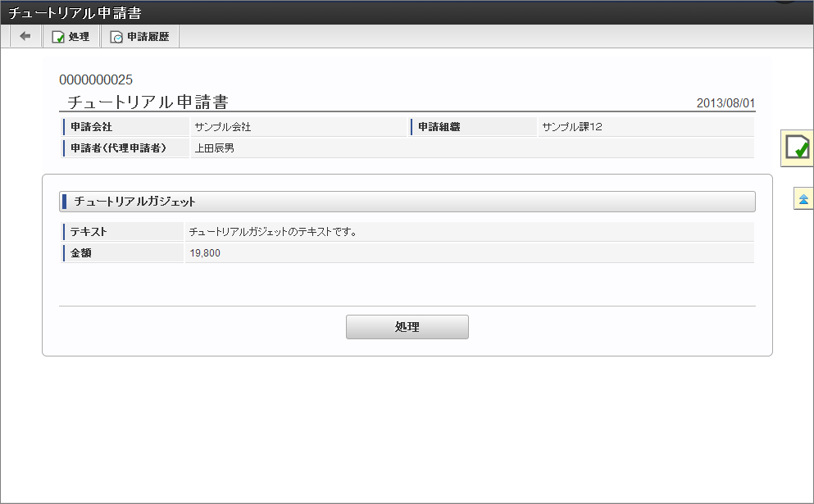Click the amount value 19,800
The image size is (814, 504).
(x=205, y=252)
